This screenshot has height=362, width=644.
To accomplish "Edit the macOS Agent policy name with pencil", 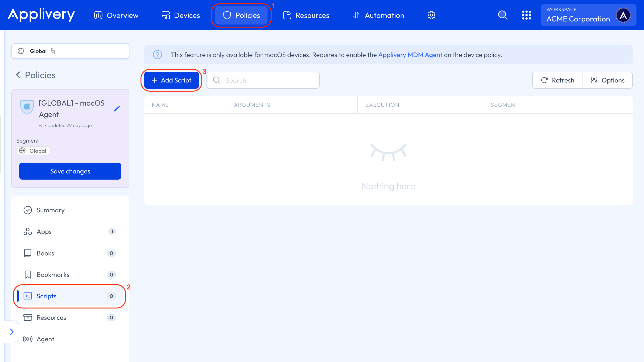I will pos(117,108).
